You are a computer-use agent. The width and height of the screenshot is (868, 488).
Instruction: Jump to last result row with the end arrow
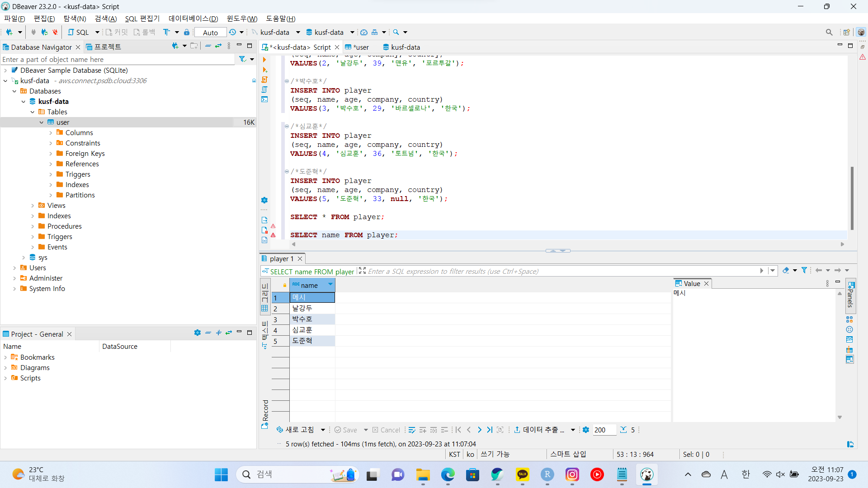(490, 430)
